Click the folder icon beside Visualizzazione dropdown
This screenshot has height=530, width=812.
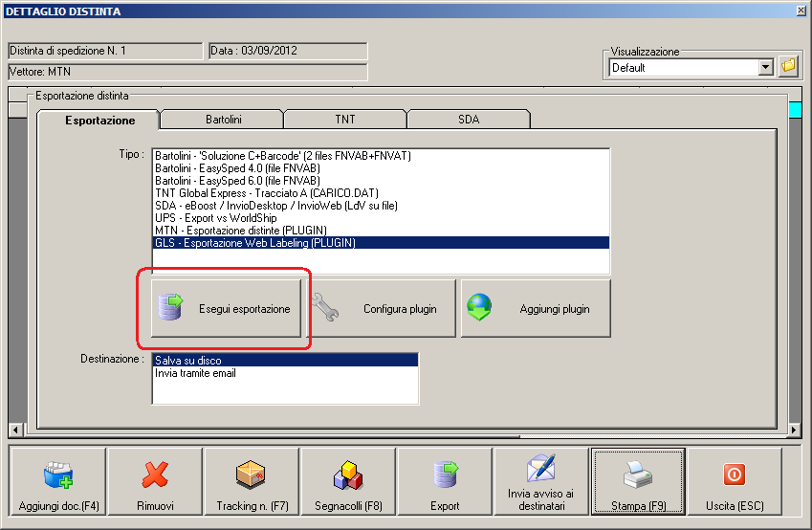coord(788,66)
